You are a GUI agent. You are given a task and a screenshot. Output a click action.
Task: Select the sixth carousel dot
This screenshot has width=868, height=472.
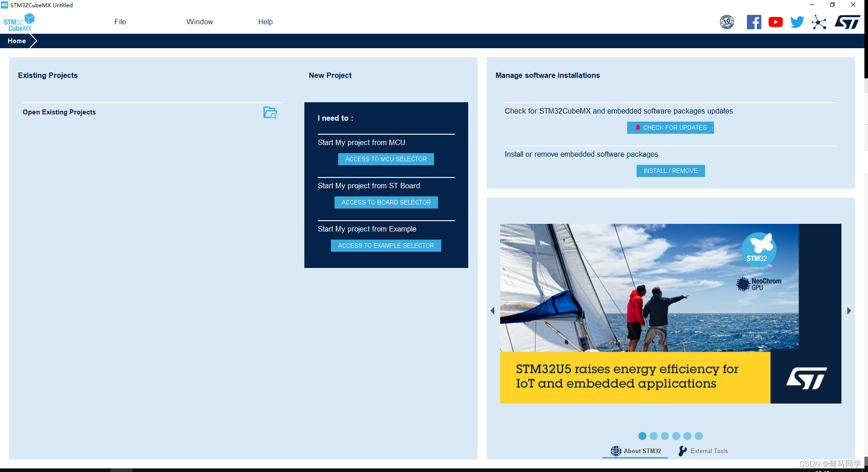tap(699, 436)
